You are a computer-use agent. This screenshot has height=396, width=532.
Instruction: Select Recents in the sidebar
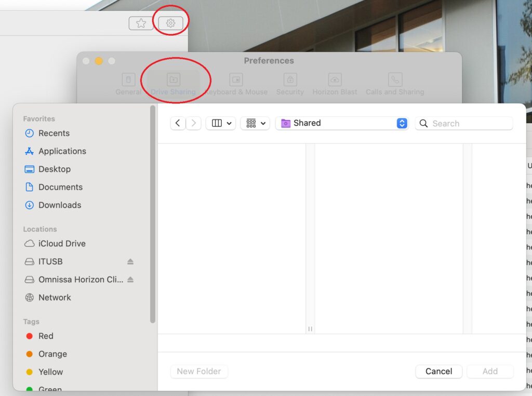point(54,133)
